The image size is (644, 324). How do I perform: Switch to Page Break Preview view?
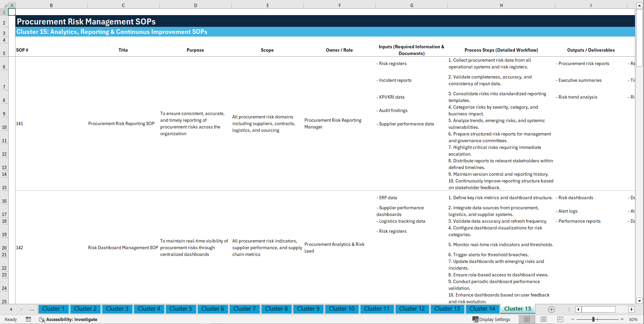(560, 319)
